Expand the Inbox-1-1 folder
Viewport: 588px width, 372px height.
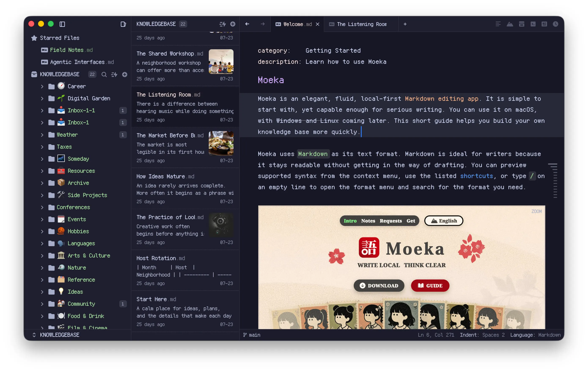42,111
